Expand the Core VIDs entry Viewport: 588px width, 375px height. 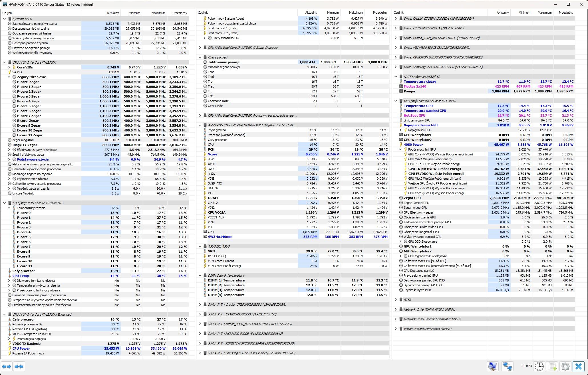click(x=9, y=67)
